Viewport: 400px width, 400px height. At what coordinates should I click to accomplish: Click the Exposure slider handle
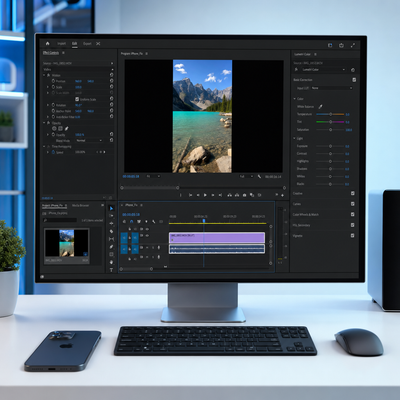[330, 146]
